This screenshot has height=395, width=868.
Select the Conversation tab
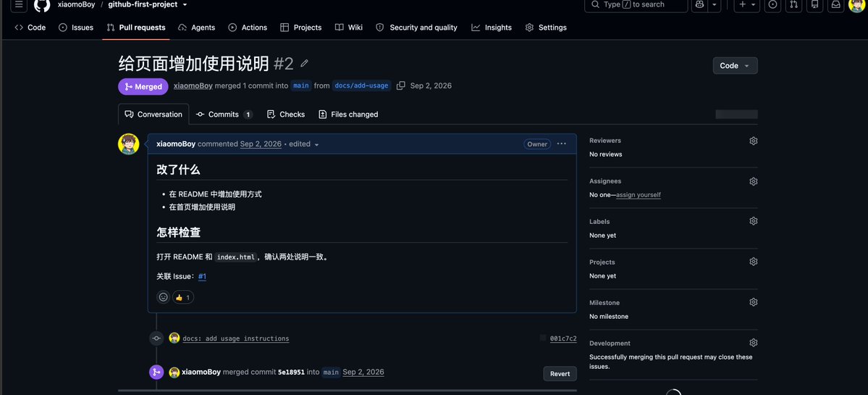[153, 114]
